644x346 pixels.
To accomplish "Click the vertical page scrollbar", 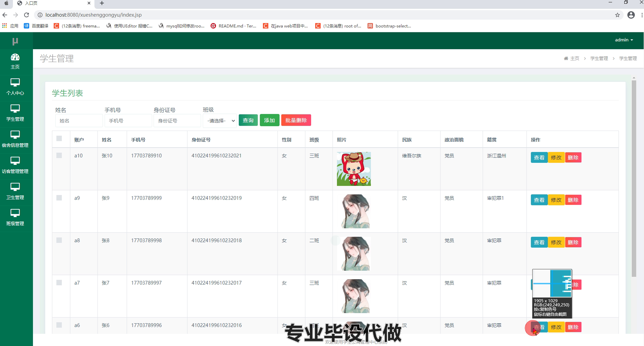I will point(633,178).
